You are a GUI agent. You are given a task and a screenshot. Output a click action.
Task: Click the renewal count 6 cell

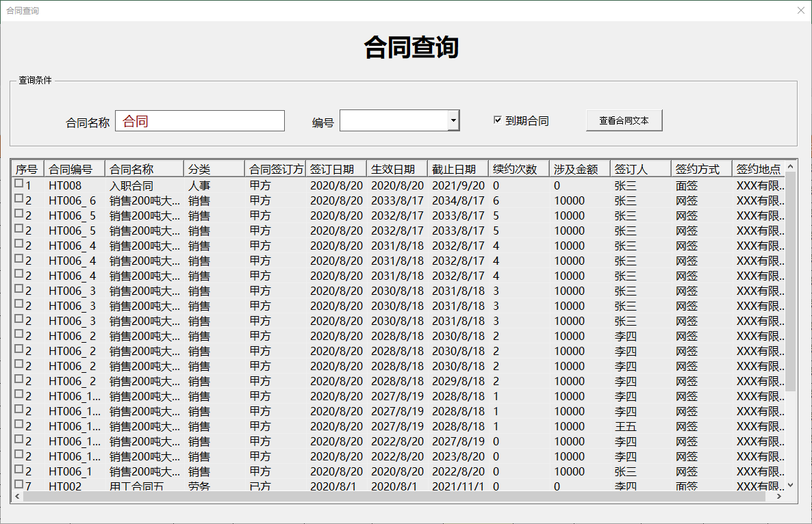click(x=496, y=200)
